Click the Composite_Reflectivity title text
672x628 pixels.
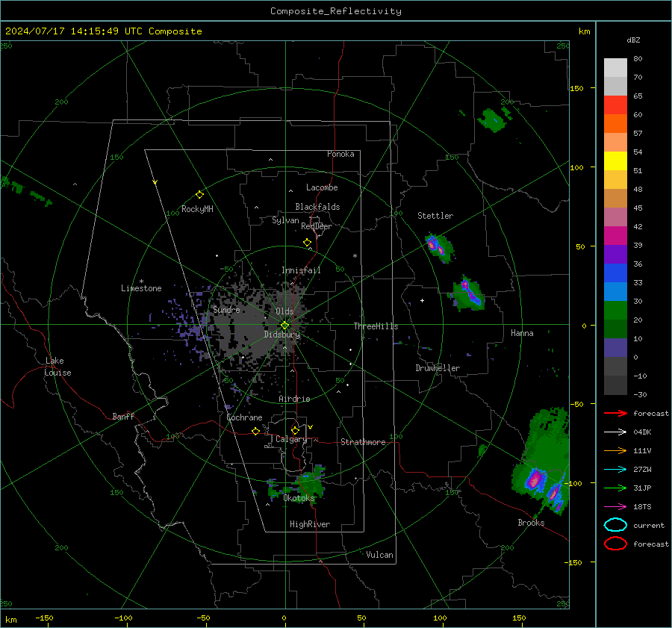(x=335, y=11)
